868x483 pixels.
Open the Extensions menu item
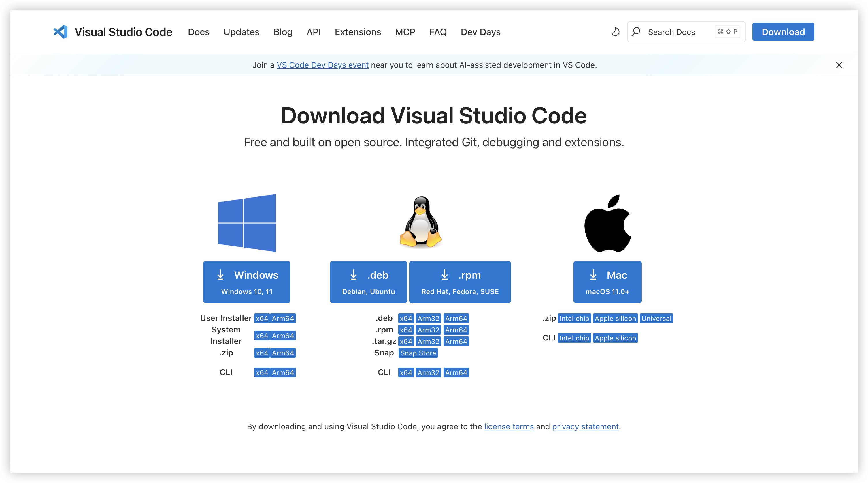358,32
